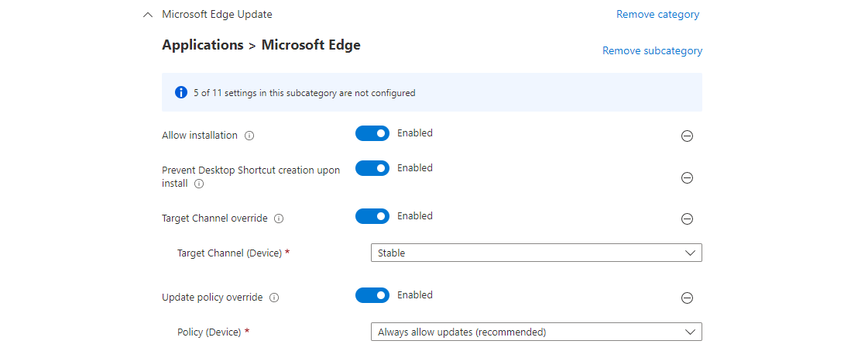This screenshot has width=868, height=358.
Task: Switch off the Target Channel override toggle
Action: 372,216
